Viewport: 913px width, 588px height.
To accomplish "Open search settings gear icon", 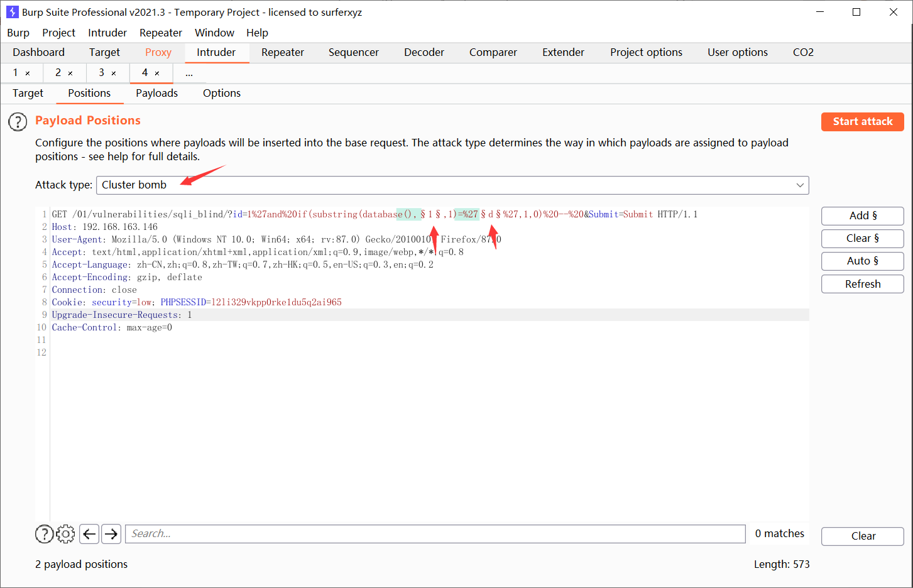I will (x=65, y=534).
